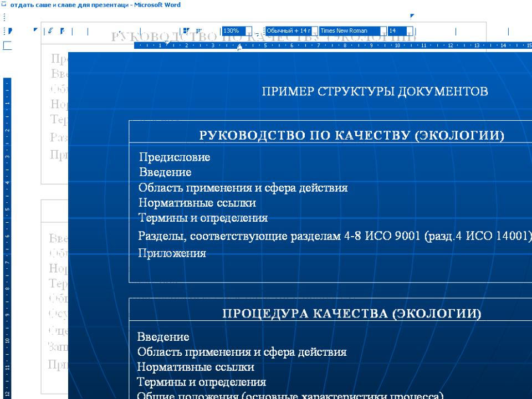Click 'Область применения и сфера действия' in first box
This screenshot has height=399, width=532.
click(x=243, y=188)
